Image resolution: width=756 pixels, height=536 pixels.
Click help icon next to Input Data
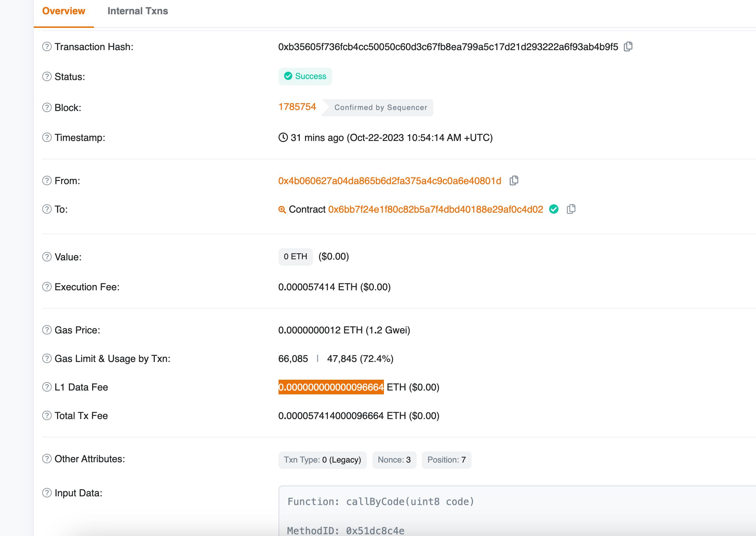point(47,493)
